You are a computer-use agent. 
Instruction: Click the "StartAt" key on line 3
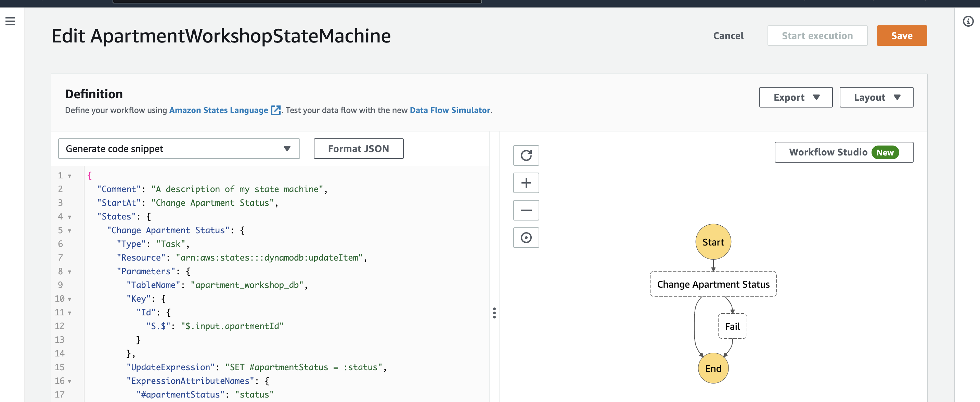point(119,203)
